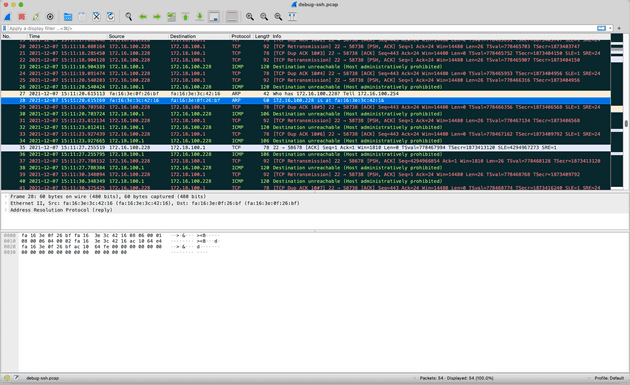630x385 pixels.
Task: Save this capture file
Action: [82, 17]
